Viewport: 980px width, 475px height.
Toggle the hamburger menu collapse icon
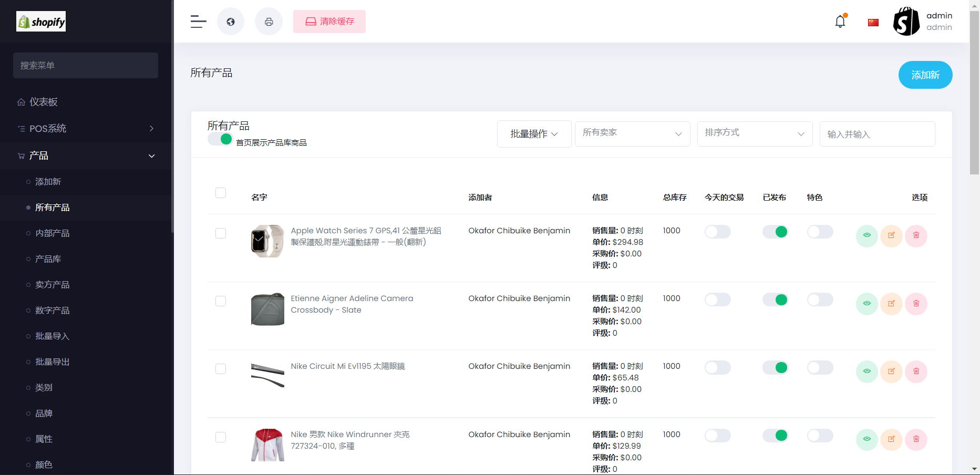[198, 22]
